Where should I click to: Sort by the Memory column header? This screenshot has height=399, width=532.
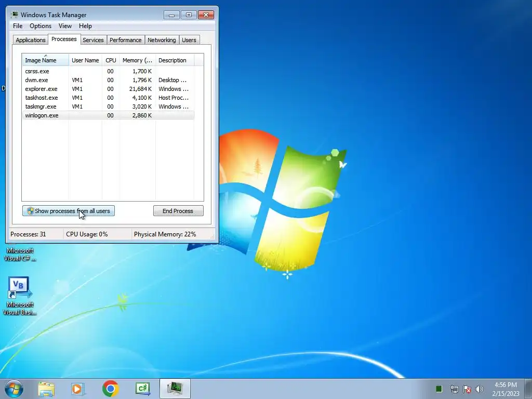[137, 60]
